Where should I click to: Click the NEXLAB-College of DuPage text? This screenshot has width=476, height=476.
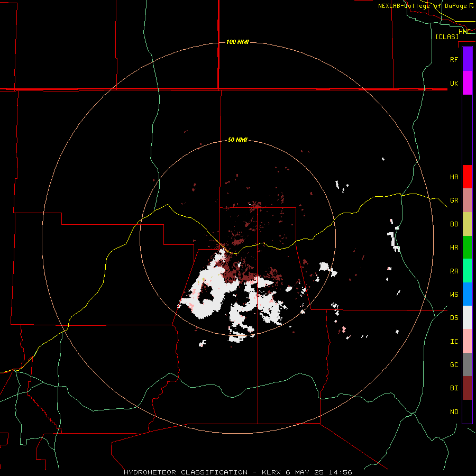coord(422,6)
